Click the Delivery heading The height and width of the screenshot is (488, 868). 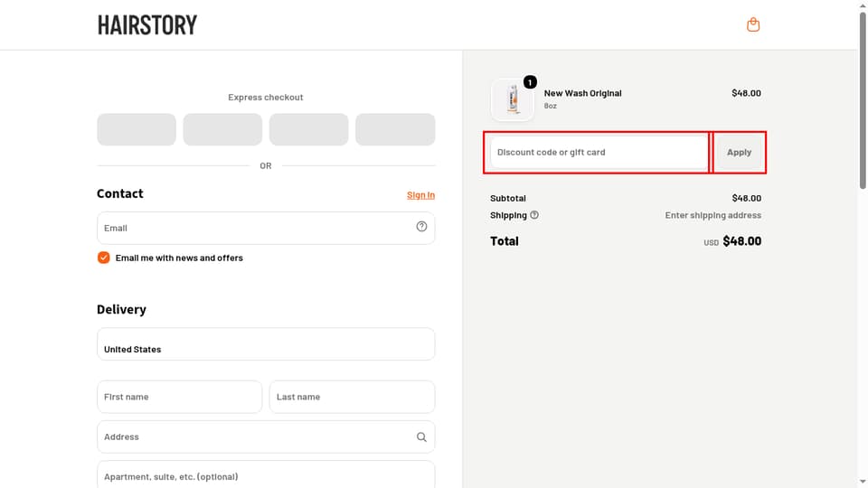(x=121, y=309)
